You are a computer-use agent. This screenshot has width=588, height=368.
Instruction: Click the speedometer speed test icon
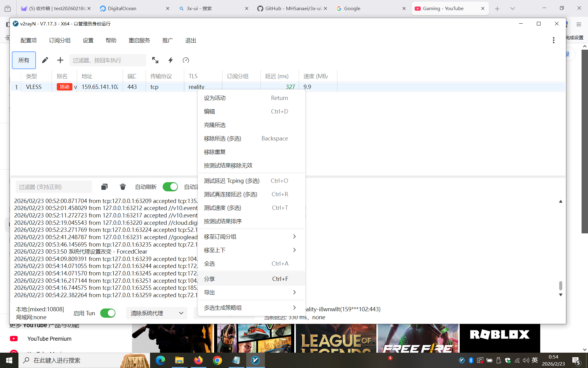point(186,60)
